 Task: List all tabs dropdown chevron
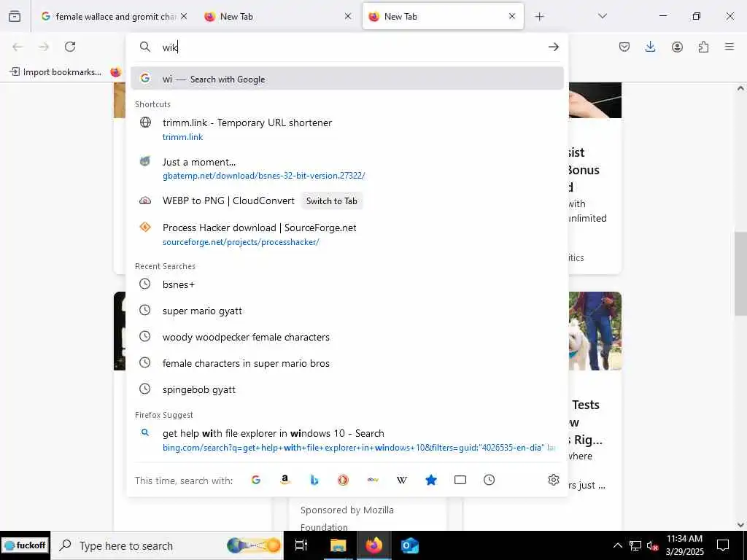tap(602, 16)
